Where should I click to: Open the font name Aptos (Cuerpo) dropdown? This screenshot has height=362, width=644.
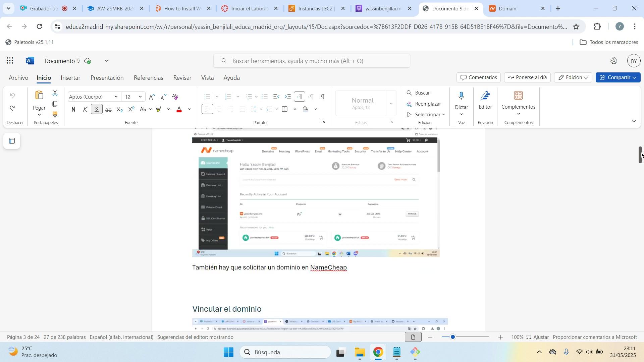116,97
